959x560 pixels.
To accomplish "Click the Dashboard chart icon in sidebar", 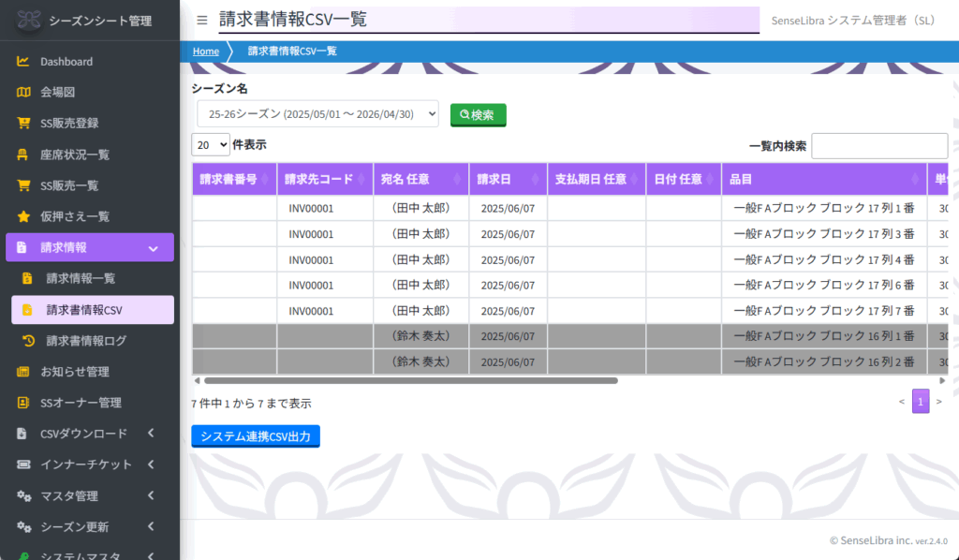I will (23, 62).
